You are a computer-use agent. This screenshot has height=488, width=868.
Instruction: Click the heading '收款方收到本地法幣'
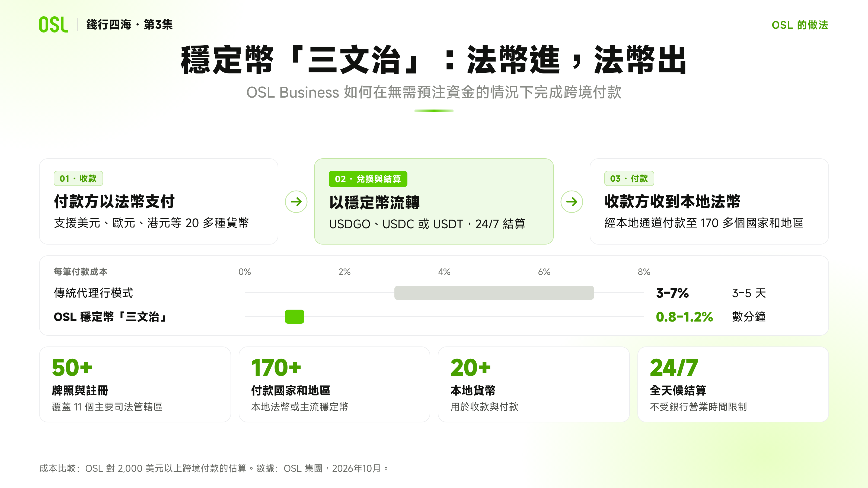pos(672,201)
